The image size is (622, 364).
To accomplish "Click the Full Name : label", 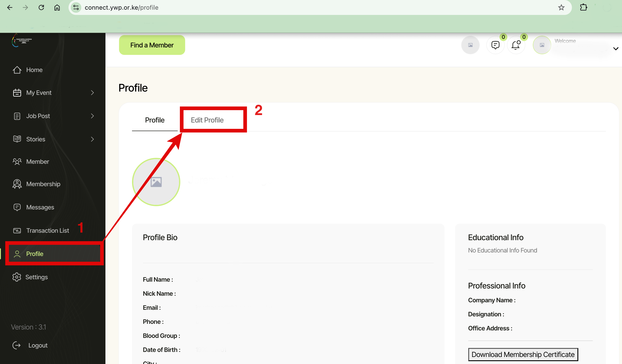I will point(158,280).
